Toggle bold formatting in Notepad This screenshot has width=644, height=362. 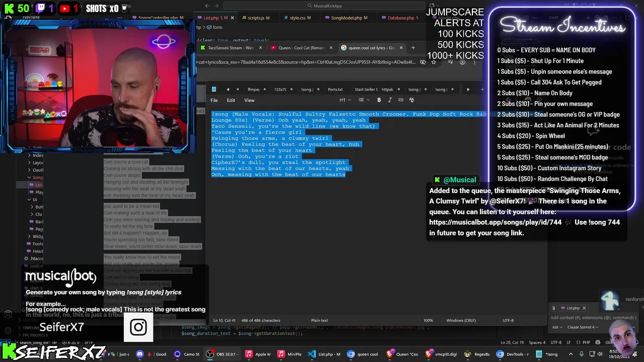tap(379, 100)
